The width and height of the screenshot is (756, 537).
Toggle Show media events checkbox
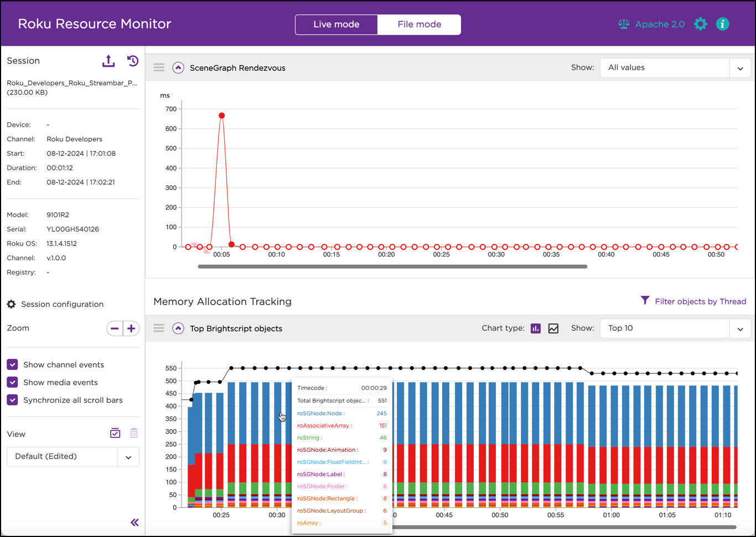[x=12, y=383]
